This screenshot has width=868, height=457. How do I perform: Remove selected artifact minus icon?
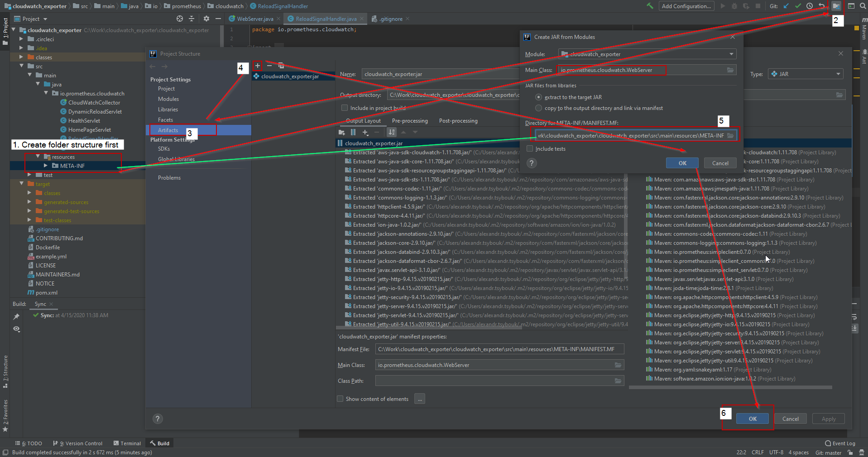pos(269,66)
